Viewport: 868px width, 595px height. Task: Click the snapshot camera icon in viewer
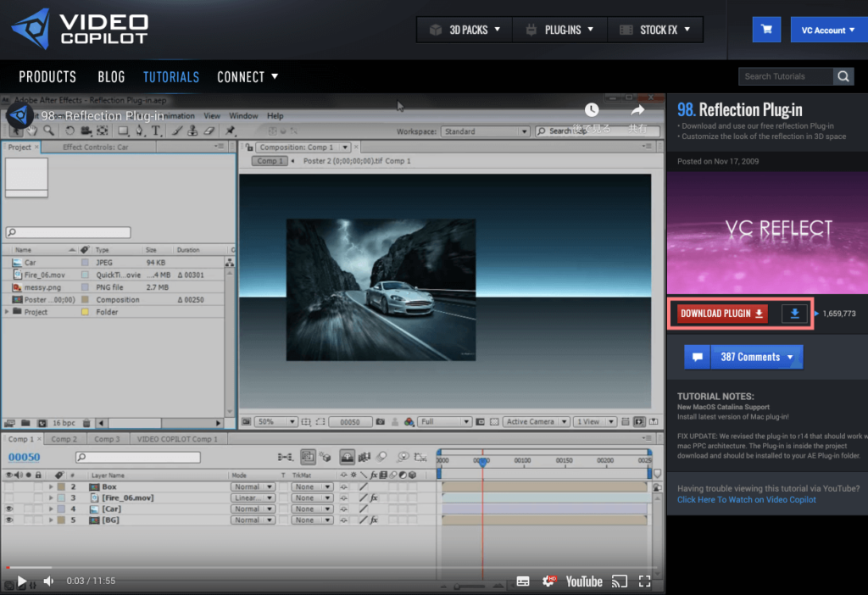click(x=381, y=422)
